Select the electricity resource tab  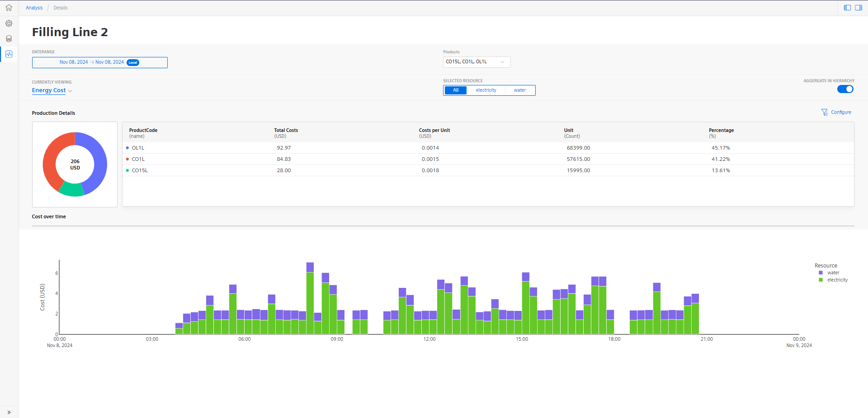click(486, 90)
